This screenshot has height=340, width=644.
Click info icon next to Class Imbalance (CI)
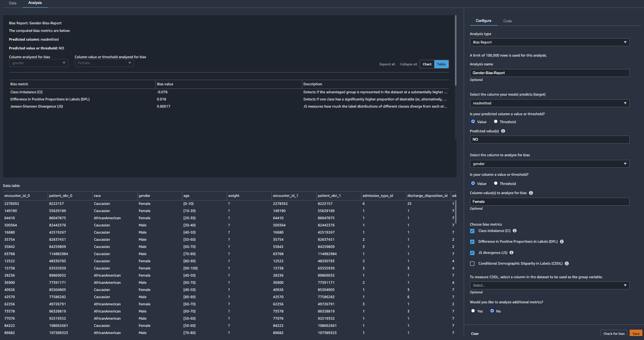pos(515,231)
